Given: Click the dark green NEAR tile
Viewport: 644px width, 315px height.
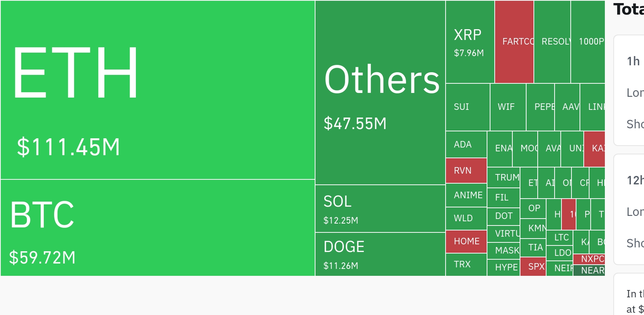Looking at the screenshot, I should tap(589, 270).
